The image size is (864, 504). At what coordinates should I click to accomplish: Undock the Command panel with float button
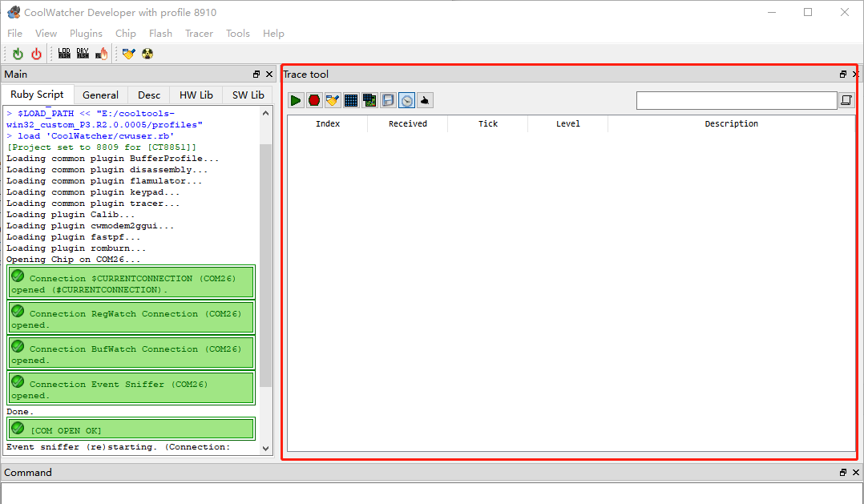[843, 473]
